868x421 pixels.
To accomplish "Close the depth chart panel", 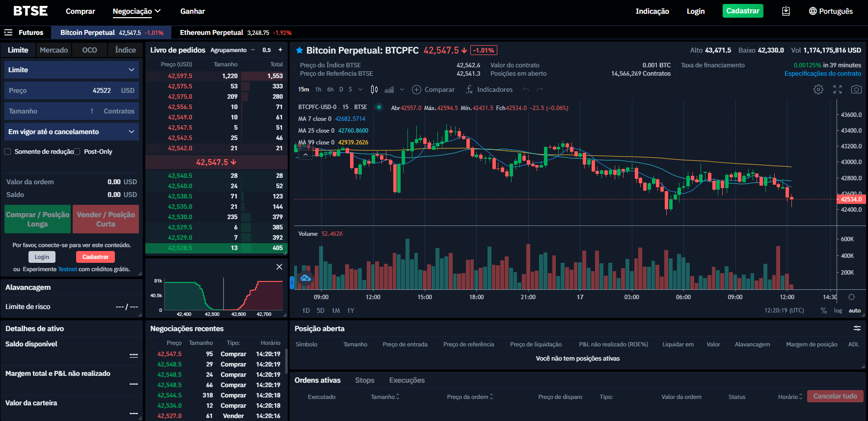I will (x=279, y=267).
